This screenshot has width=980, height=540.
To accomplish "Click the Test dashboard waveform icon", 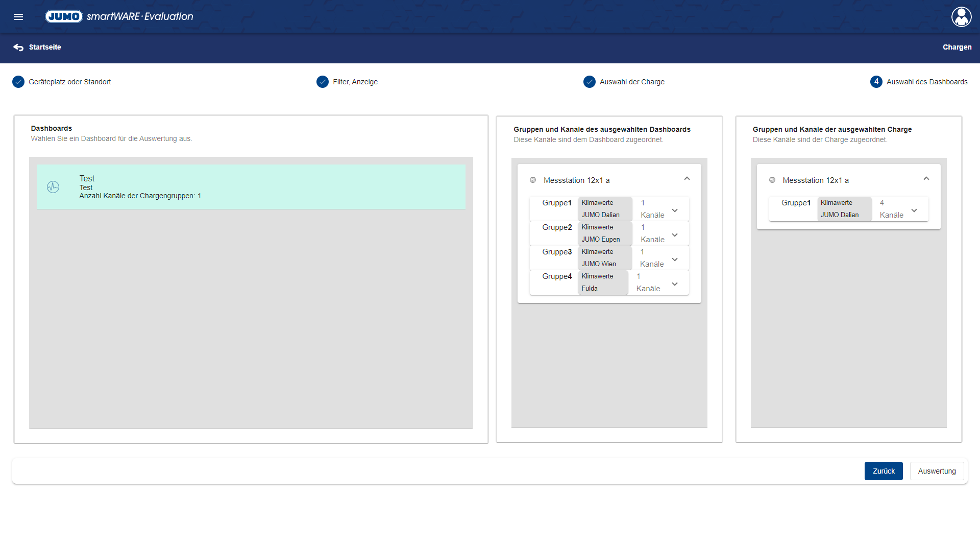I will tap(53, 187).
